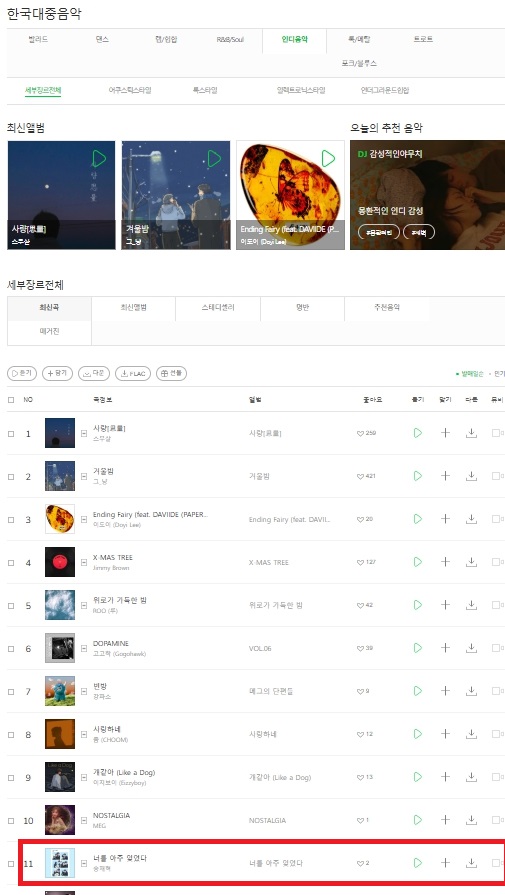
Task: Play the 겨울밤 album from the newest albums
Action: point(214,158)
